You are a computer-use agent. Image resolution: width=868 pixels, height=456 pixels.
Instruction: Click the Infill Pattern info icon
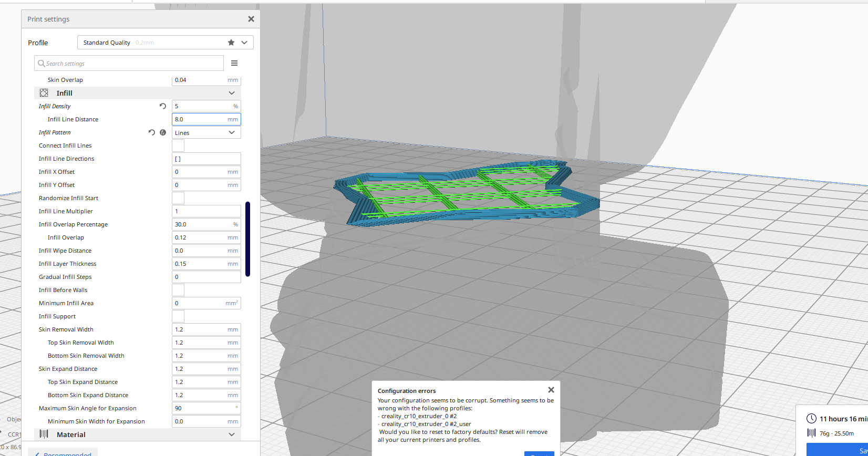coord(163,132)
